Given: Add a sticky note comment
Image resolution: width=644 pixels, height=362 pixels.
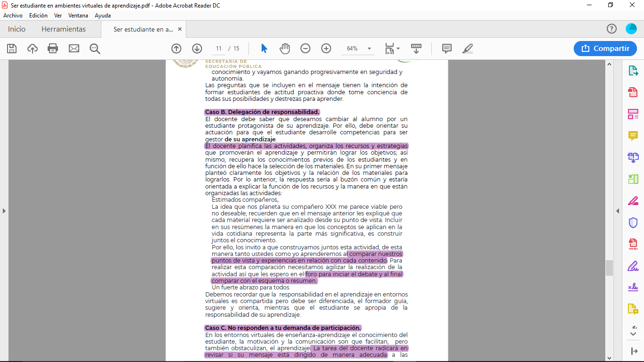Looking at the screenshot, I should [x=447, y=49].
